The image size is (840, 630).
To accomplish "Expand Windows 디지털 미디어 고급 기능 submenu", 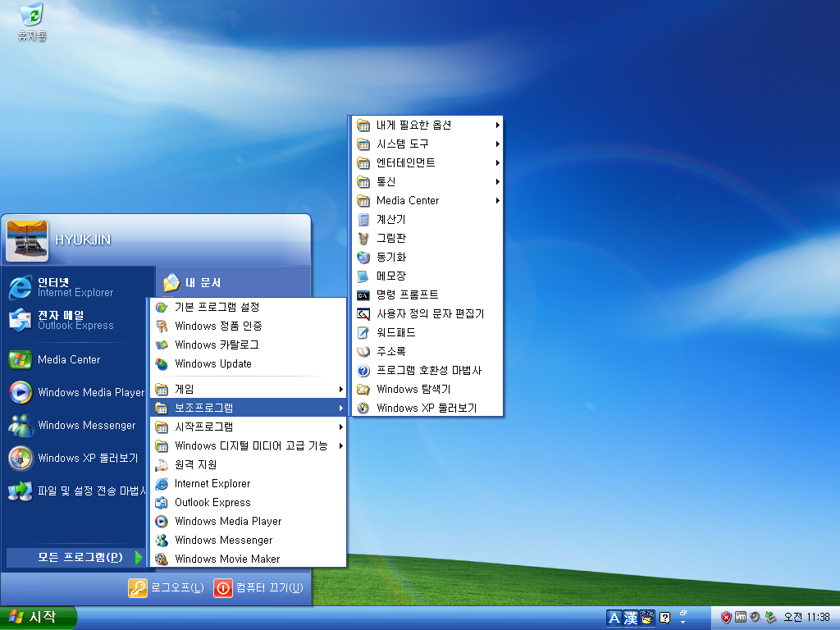I will tap(248, 445).
